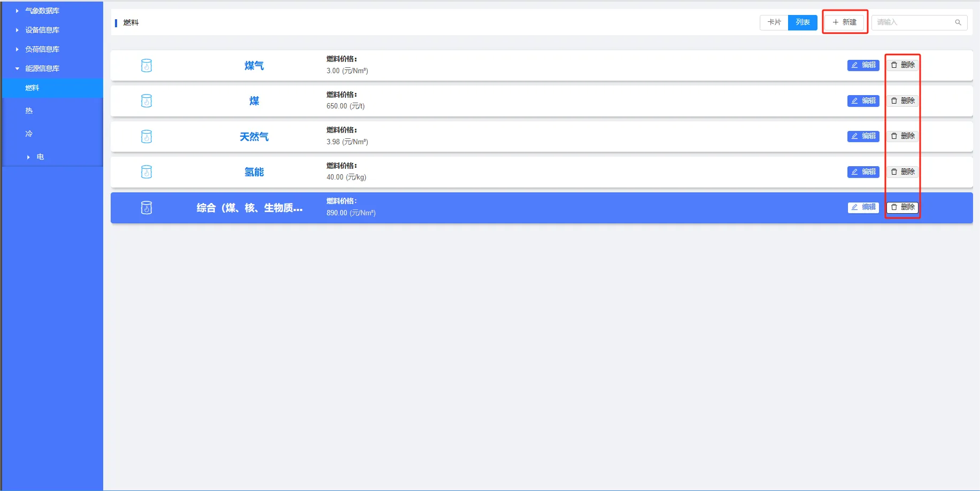Click the fuel barrel icon in 氢能 row
The height and width of the screenshot is (491, 980).
pos(146,172)
